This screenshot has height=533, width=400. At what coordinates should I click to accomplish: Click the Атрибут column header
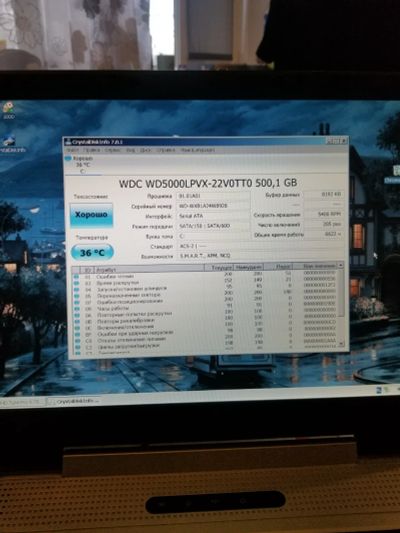149,269
